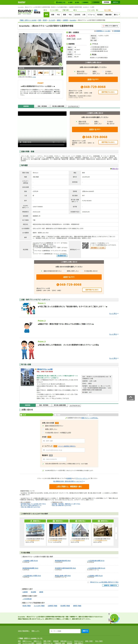Show the next main property photo
Screen dimensions: 138x644
pos(62,49)
